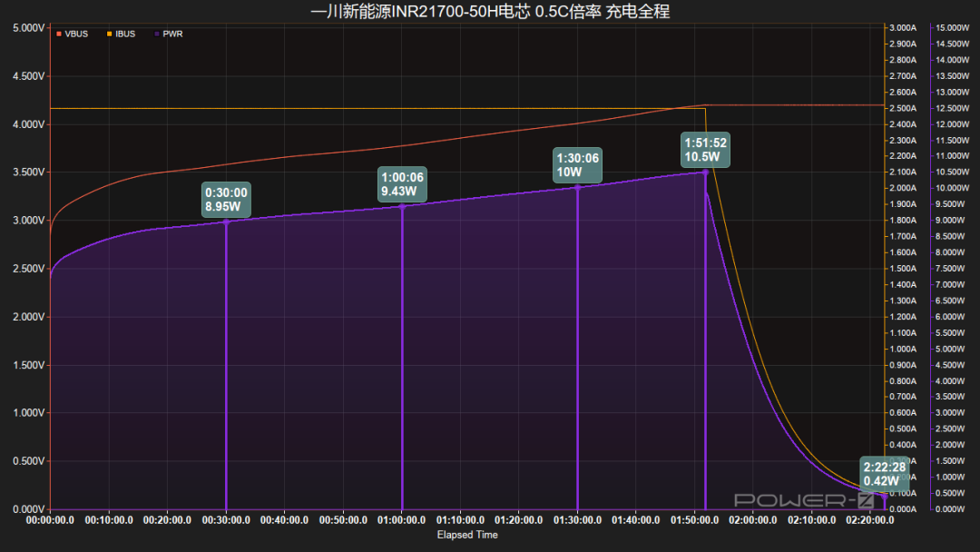The image size is (980, 552).
Task: Select the 0:30:00 8.95W data label
Action: point(226,200)
